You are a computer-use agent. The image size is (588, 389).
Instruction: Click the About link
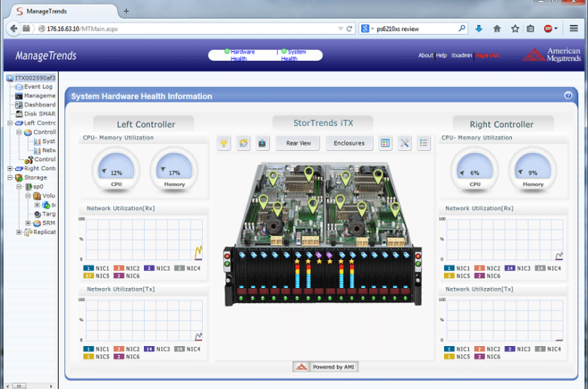[426, 55]
